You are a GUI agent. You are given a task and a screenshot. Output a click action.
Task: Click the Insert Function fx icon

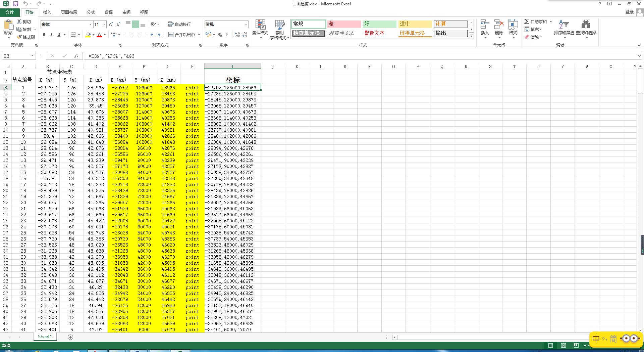point(76,56)
